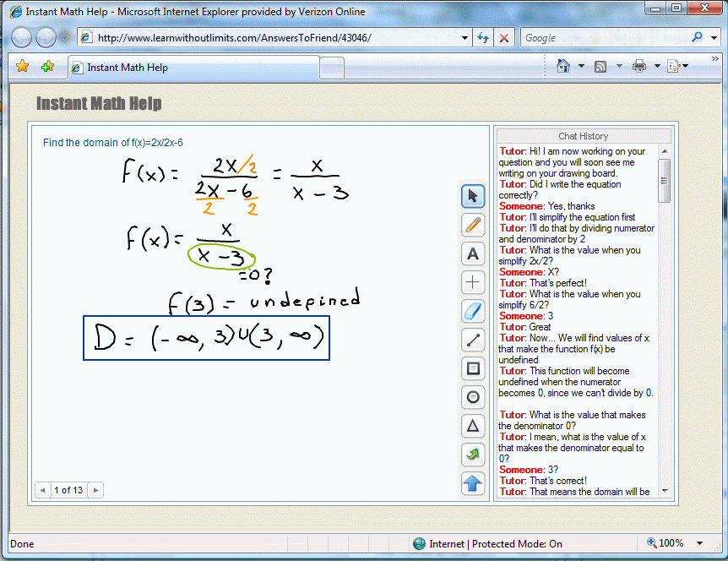
Task: Select the triangle shape tool
Action: pyautogui.click(x=473, y=426)
